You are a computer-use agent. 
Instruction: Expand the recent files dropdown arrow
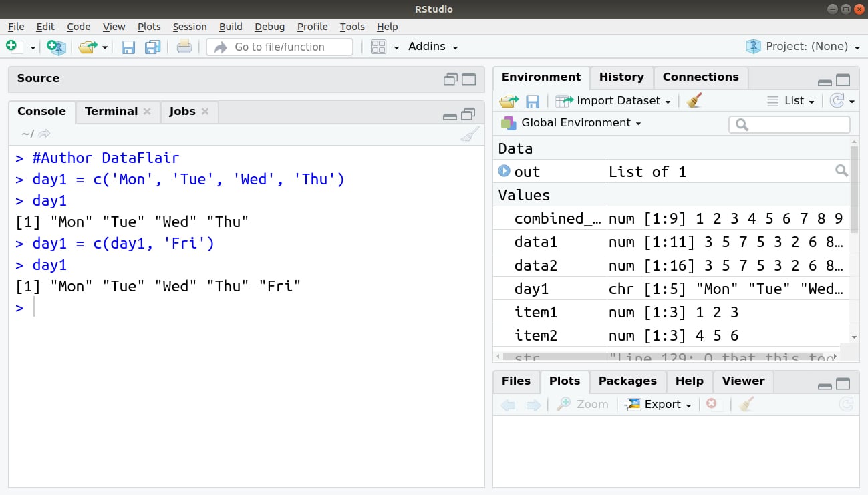[105, 47]
